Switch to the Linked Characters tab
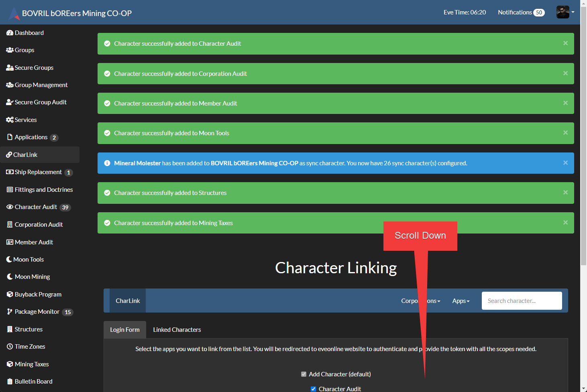The width and height of the screenshot is (587, 392). pyautogui.click(x=177, y=329)
